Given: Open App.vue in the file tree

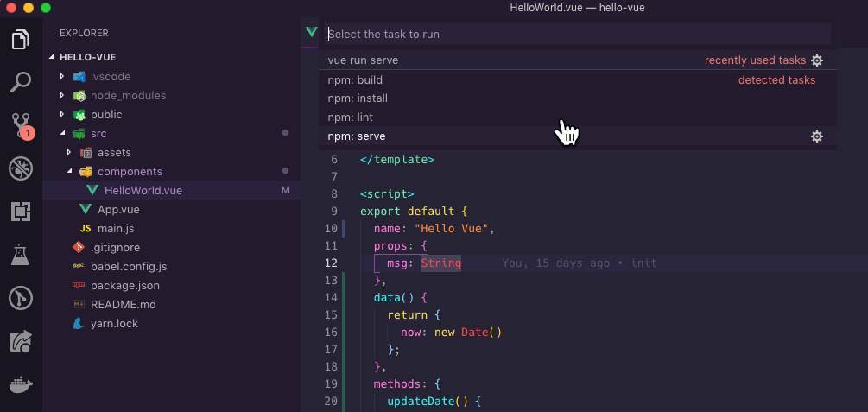Looking at the screenshot, I should [117, 210].
